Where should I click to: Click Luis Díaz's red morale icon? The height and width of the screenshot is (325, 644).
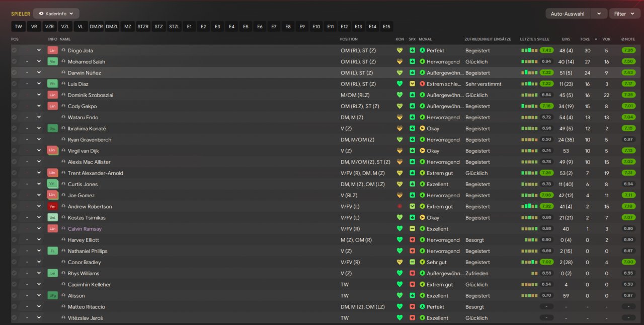coord(422,84)
